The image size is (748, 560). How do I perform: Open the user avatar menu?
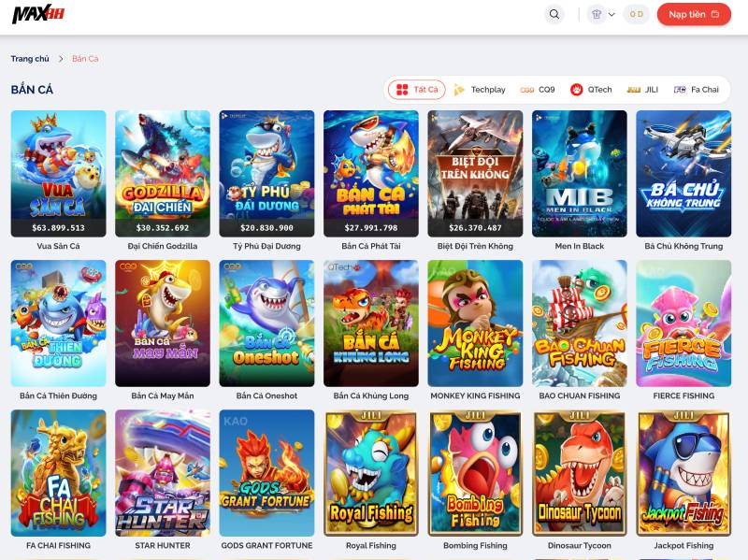point(601,14)
